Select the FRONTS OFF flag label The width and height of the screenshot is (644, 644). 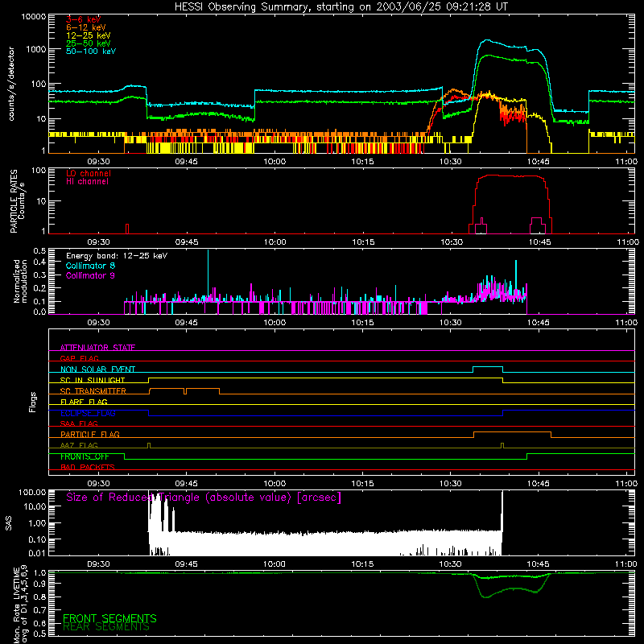(x=85, y=456)
